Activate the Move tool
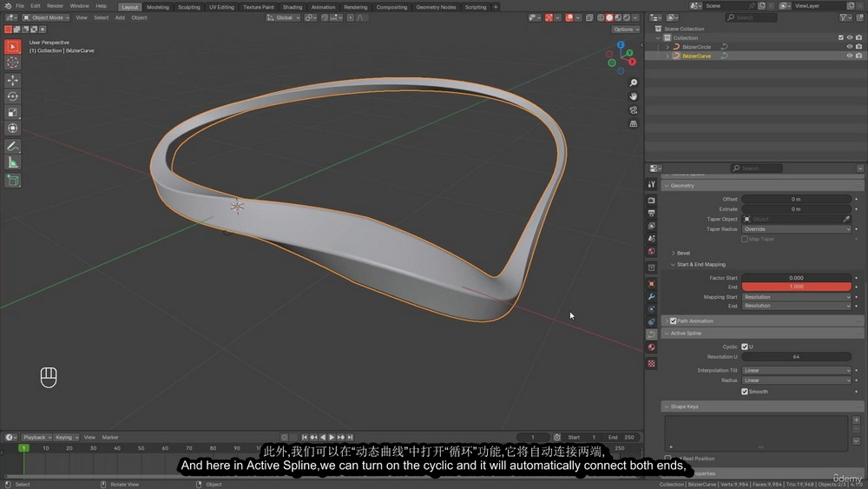 [x=12, y=81]
